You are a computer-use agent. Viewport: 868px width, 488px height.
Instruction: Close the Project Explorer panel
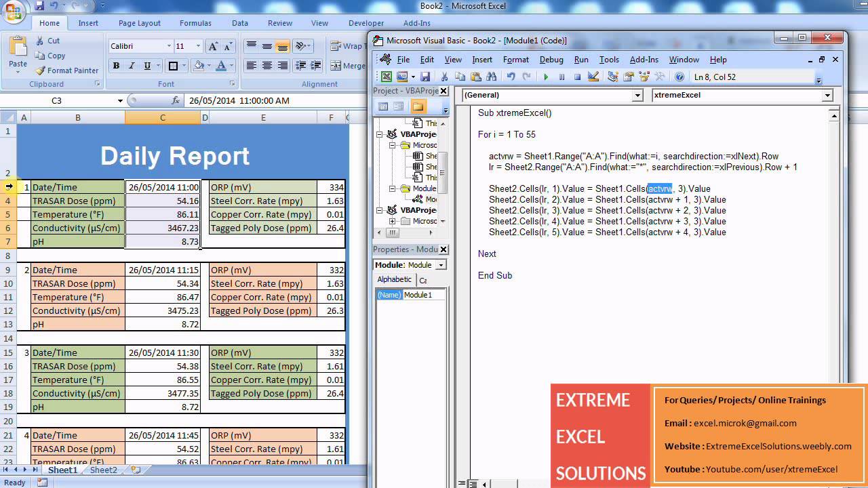click(443, 91)
